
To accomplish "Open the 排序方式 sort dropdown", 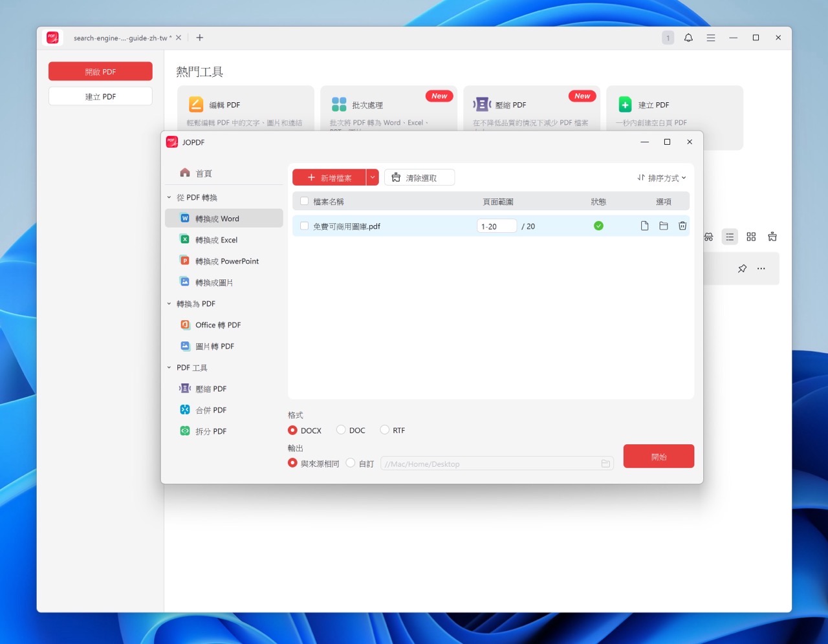I will 661,178.
